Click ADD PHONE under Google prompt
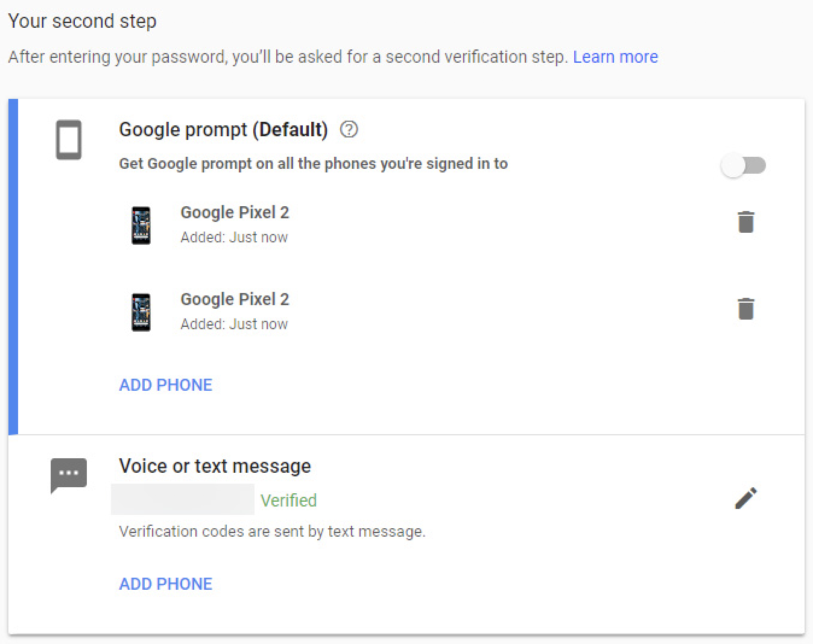Image resolution: width=813 pixels, height=644 pixels. 166,385
